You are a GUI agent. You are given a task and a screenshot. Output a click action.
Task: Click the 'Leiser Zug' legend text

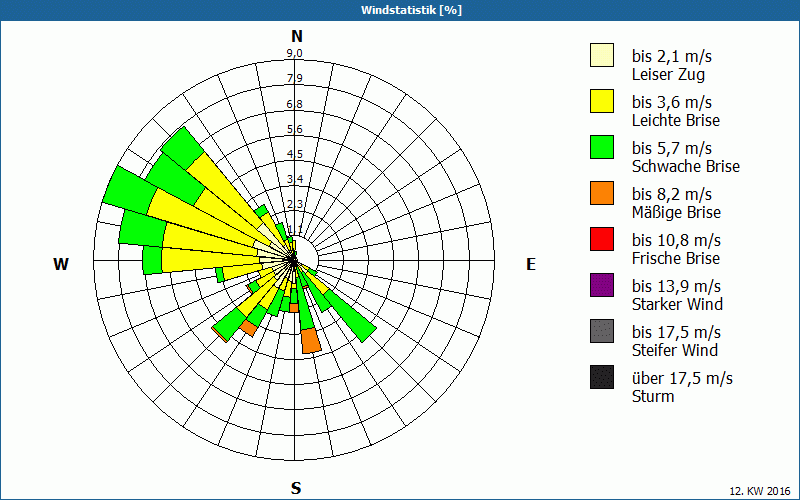coord(668,74)
